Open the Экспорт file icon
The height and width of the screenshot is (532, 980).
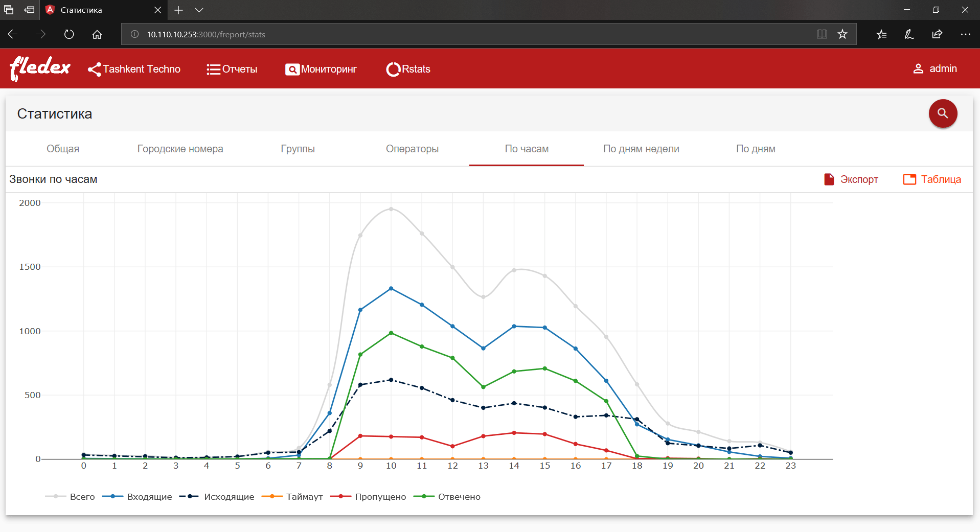pos(829,179)
